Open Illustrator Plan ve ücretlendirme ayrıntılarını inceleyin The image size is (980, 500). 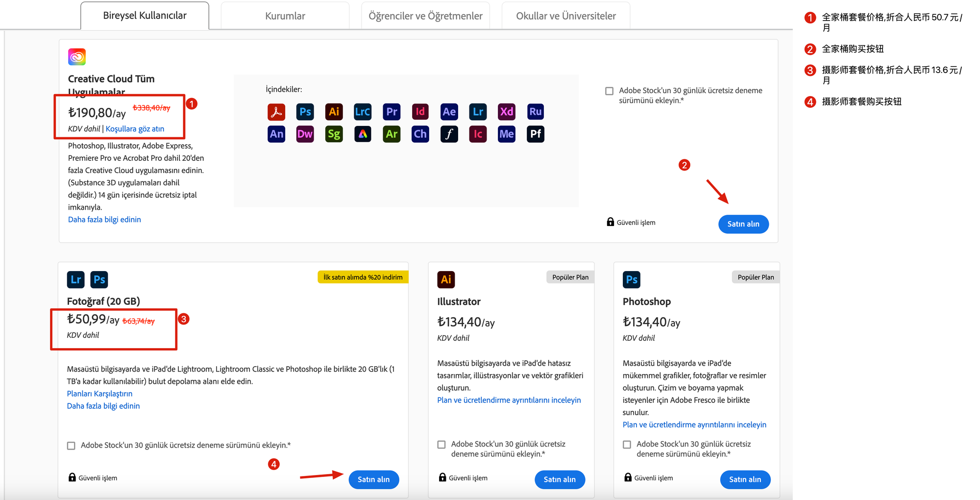click(509, 400)
